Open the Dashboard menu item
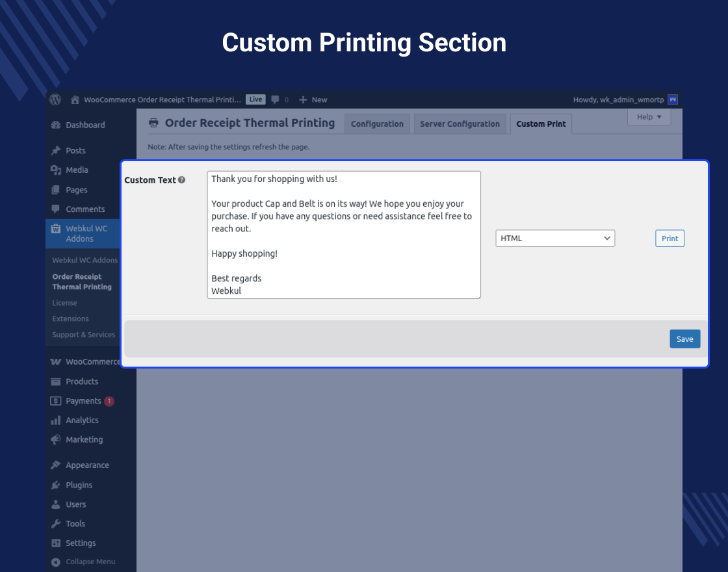 coord(85,125)
